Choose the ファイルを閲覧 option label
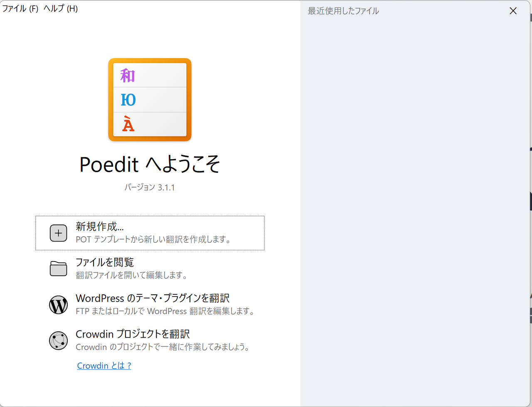 pos(105,262)
